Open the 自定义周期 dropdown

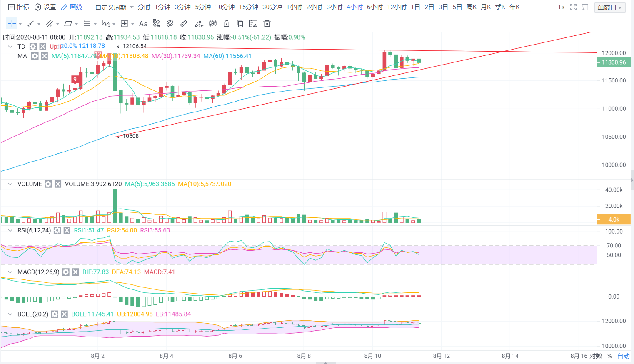tap(114, 7)
